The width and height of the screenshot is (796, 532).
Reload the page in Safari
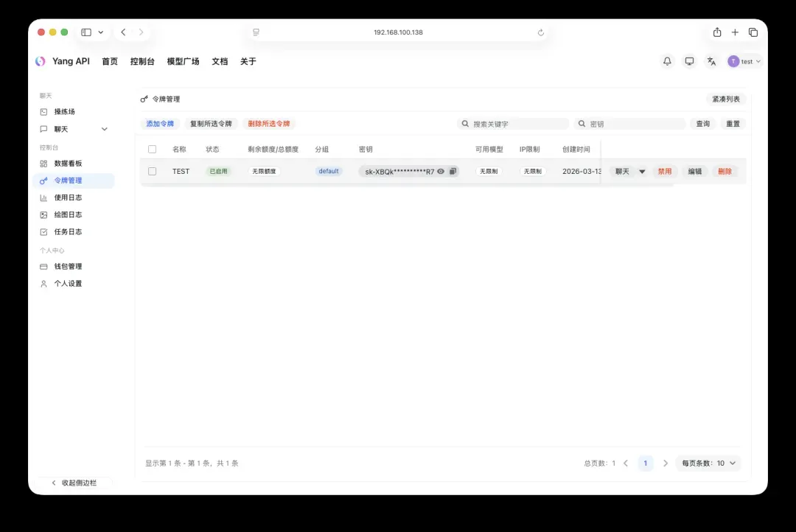click(x=541, y=32)
